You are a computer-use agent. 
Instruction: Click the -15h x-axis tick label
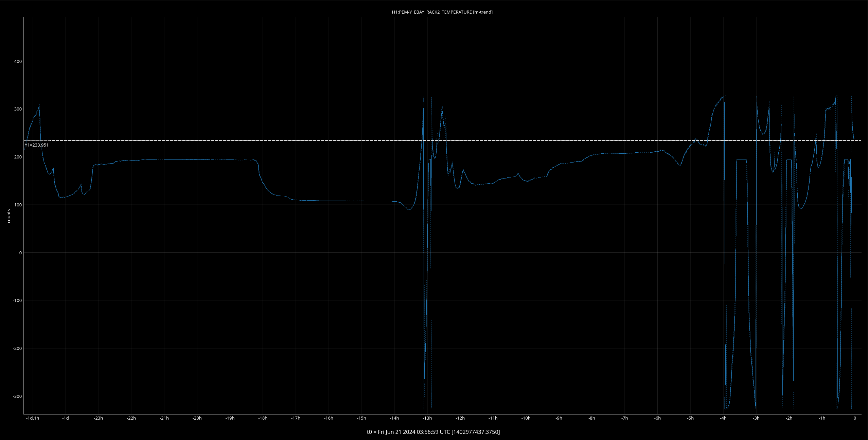coord(361,418)
